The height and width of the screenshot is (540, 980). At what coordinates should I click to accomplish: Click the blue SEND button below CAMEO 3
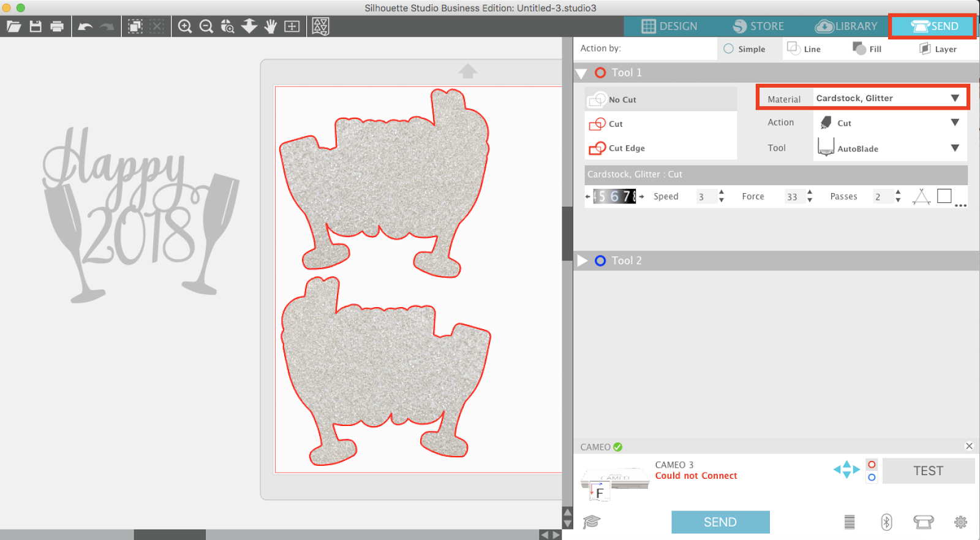(720, 522)
